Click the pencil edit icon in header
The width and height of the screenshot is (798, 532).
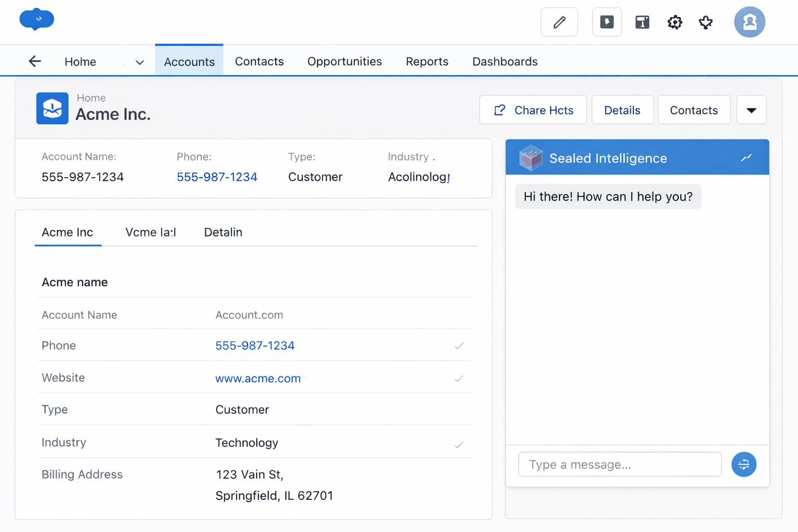(x=559, y=22)
